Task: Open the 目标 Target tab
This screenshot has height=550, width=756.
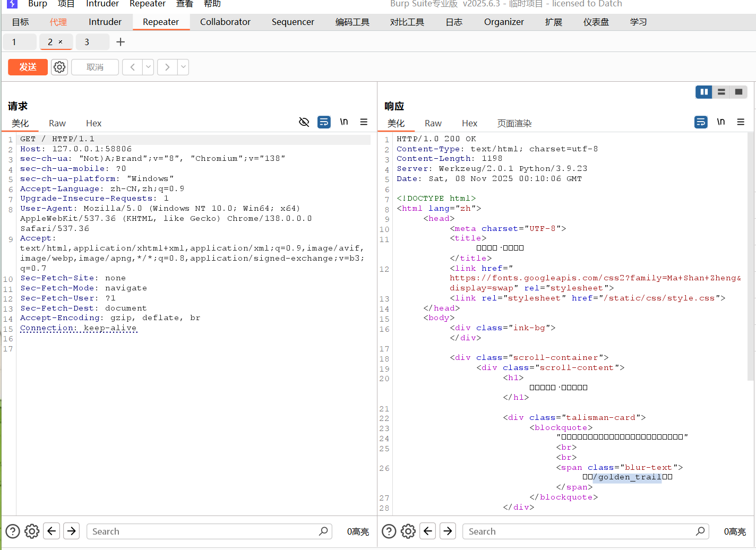Action: coord(20,22)
